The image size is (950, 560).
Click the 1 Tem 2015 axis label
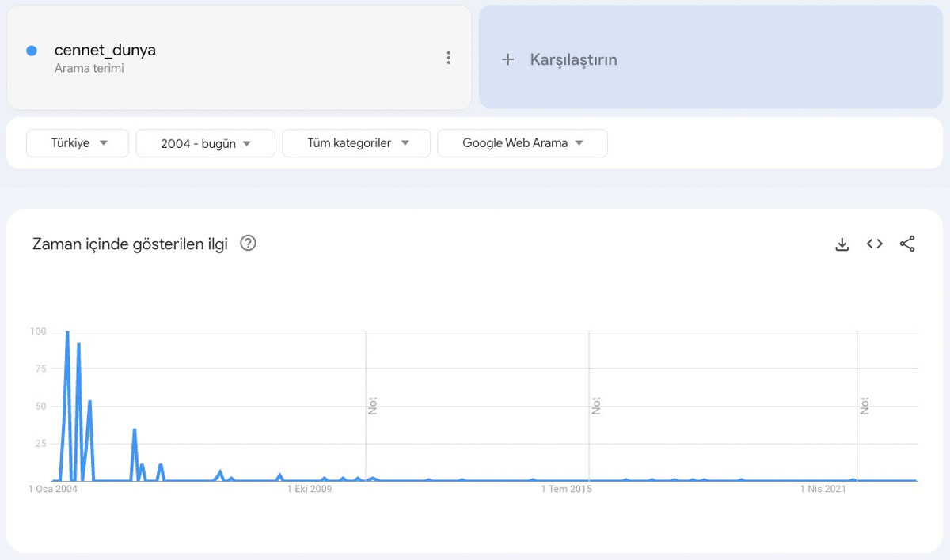click(566, 489)
